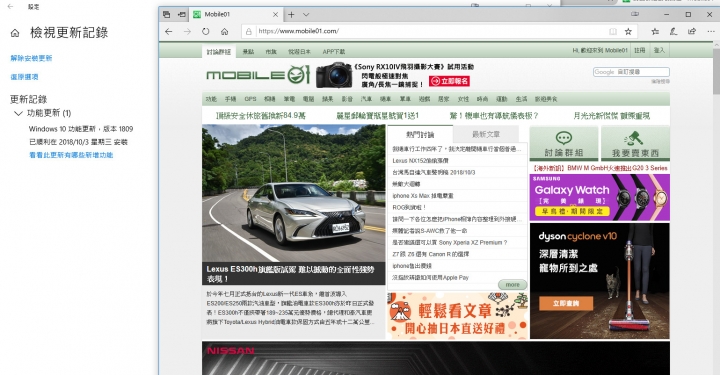
Task: Click the 討論群組 speech bubble button
Action: [x=564, y=144]
